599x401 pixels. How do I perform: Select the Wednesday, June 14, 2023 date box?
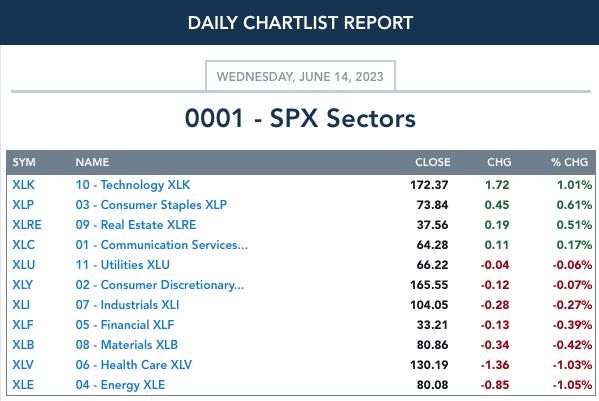tap(300, 76)
